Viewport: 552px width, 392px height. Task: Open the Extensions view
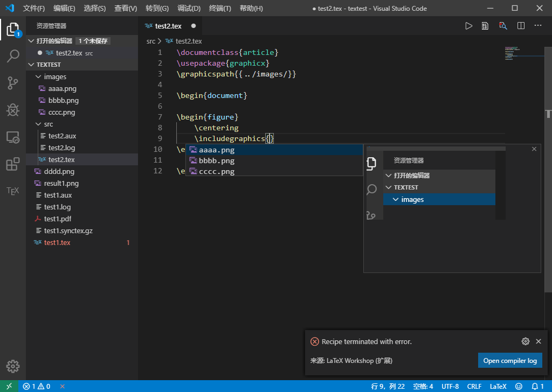pos(13,164)
